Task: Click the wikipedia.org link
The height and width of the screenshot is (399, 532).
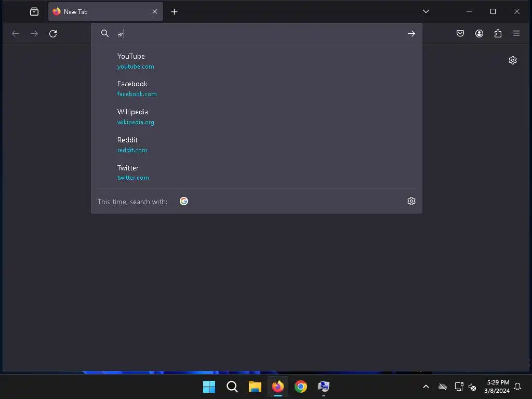Action: [x=136, y=122]
